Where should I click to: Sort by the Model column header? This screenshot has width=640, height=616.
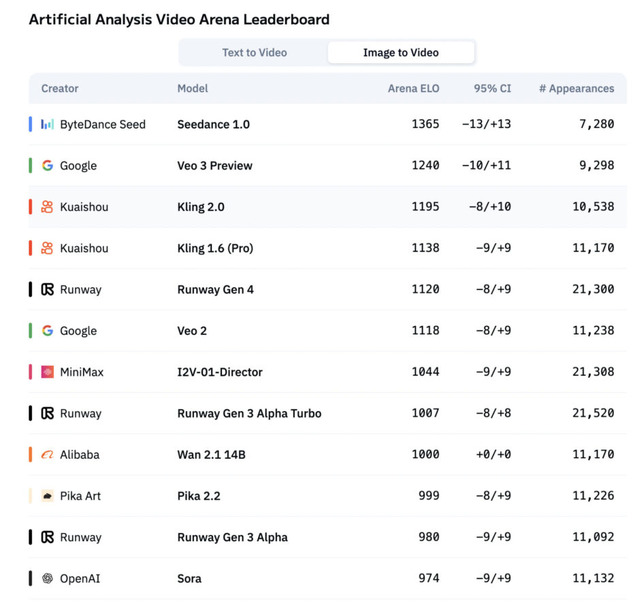click(x=193, y=89)
